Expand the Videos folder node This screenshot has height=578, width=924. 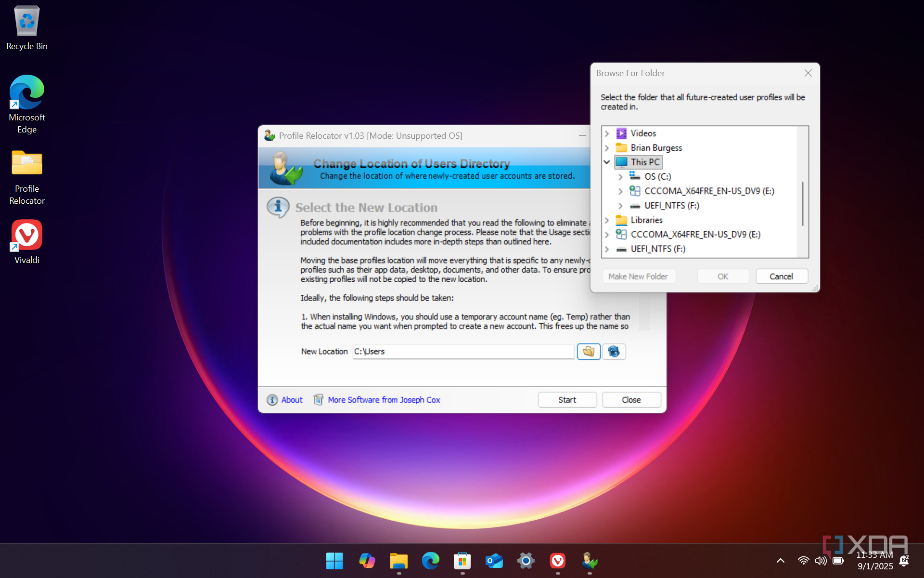[607, 133]
